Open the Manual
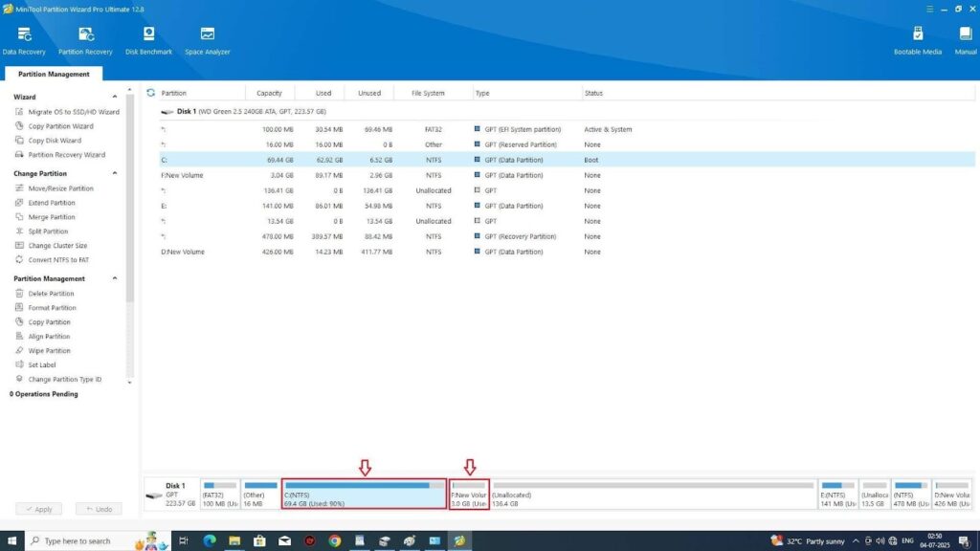Screen dimensions: 980x551 coord(966,40)
